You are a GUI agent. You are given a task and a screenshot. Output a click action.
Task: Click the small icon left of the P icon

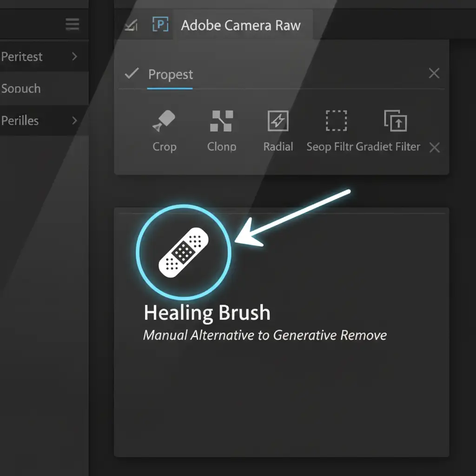click(131, 26)
